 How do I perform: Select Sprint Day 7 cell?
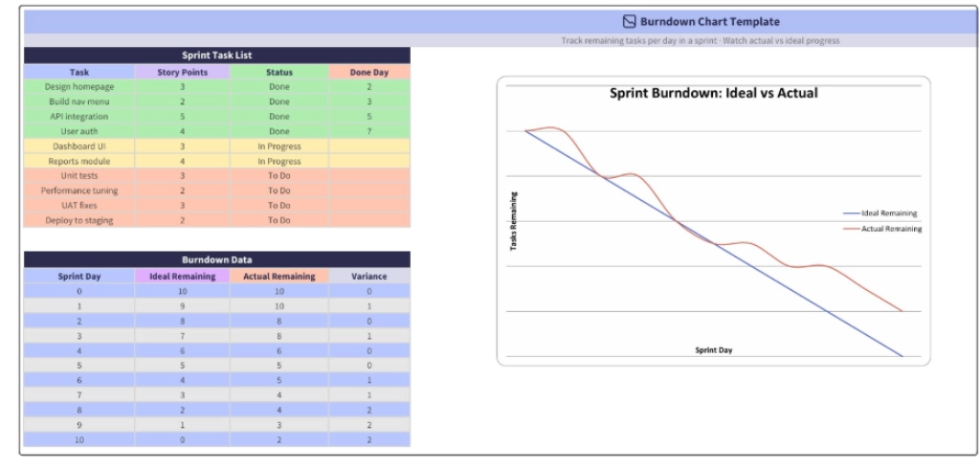coord(79,395)
